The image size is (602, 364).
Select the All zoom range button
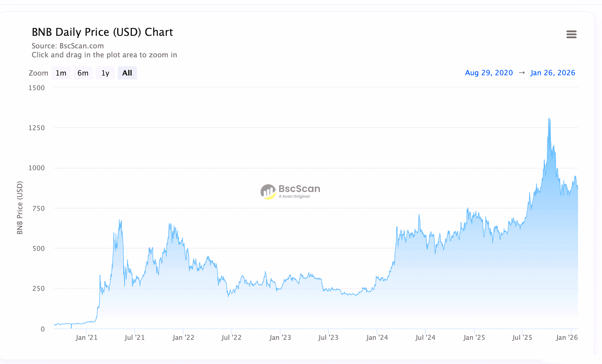pos(127,73)
